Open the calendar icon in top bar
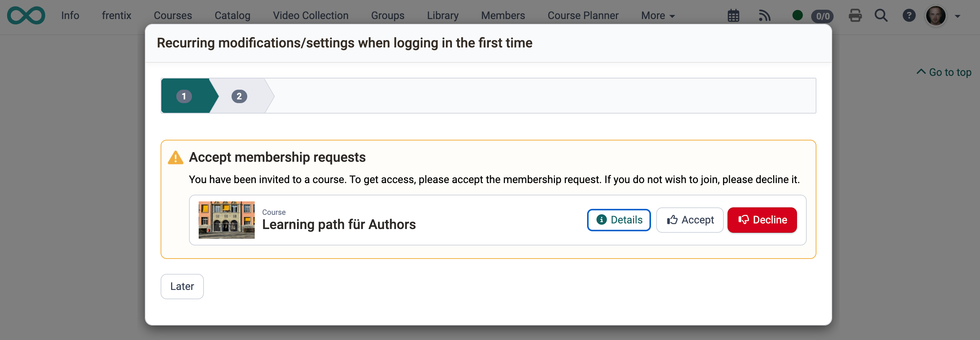 (x=734, y=16)
